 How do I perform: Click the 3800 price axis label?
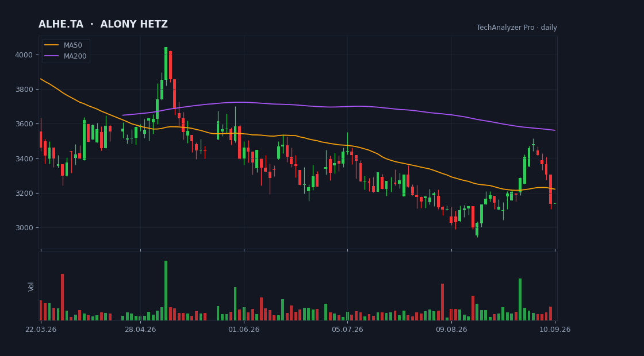[24, 90]
